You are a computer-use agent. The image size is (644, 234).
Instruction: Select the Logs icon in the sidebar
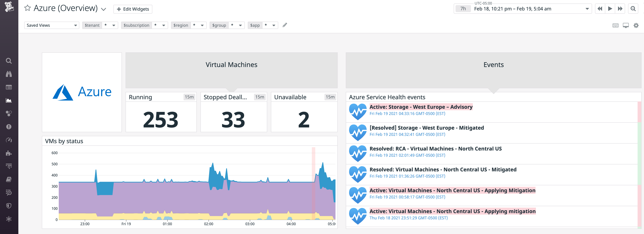(9, 166)
